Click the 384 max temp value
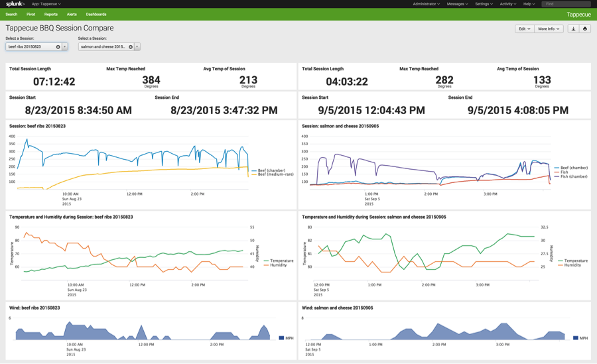The height and width of the screenshot is (364, 597). point(151,80)
